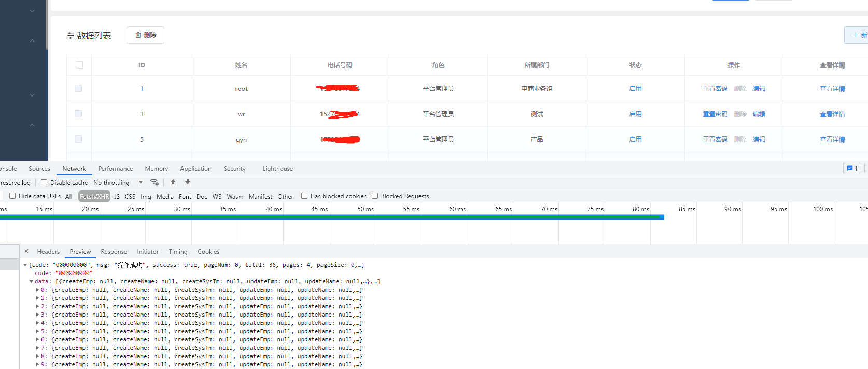Filter requests by Manifest type
This screenshot has width=868, height=369.
point(260,196)
